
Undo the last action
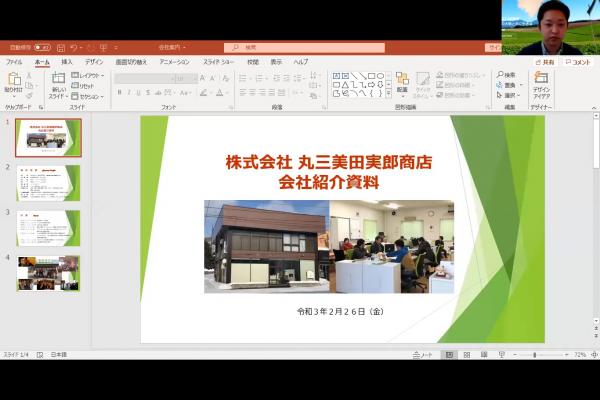[x=74, y=47]
